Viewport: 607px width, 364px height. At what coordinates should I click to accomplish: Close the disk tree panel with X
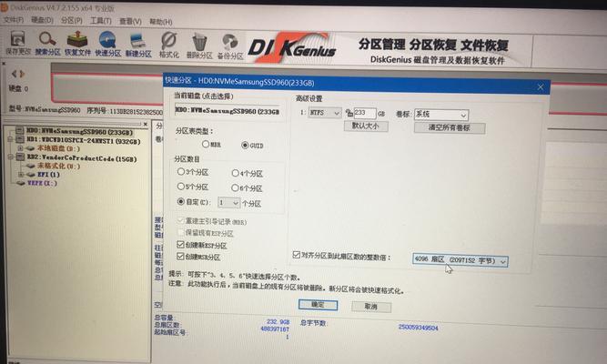(146, 125)
